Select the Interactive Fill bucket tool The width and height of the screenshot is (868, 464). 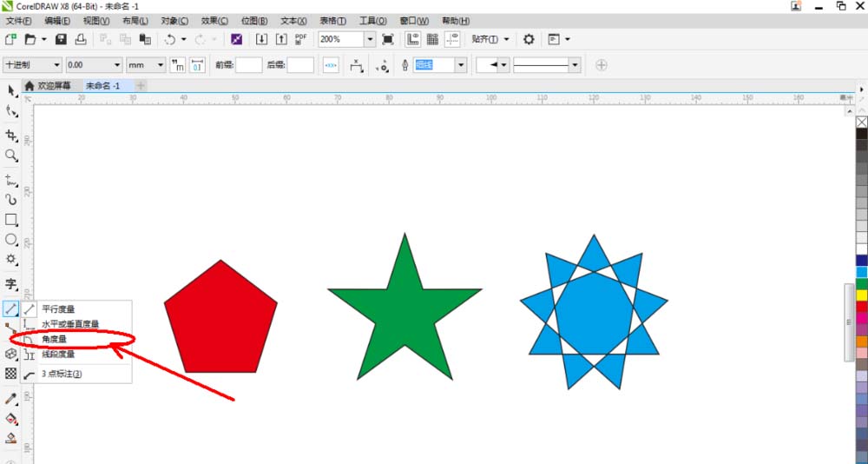pyautogui.click(x=11, y=418)
